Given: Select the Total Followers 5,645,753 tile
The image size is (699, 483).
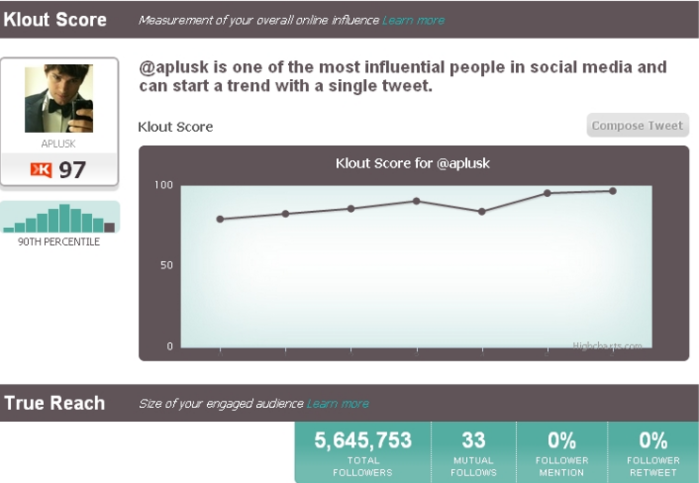Looking at the screenshot, I should (x=363, y=452).
